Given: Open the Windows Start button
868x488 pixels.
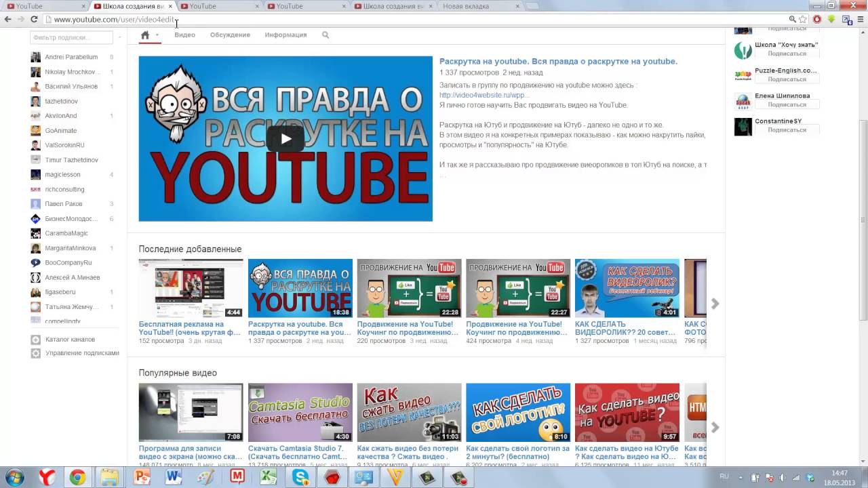Looking at the screenshot, I should tap(15, 478).
